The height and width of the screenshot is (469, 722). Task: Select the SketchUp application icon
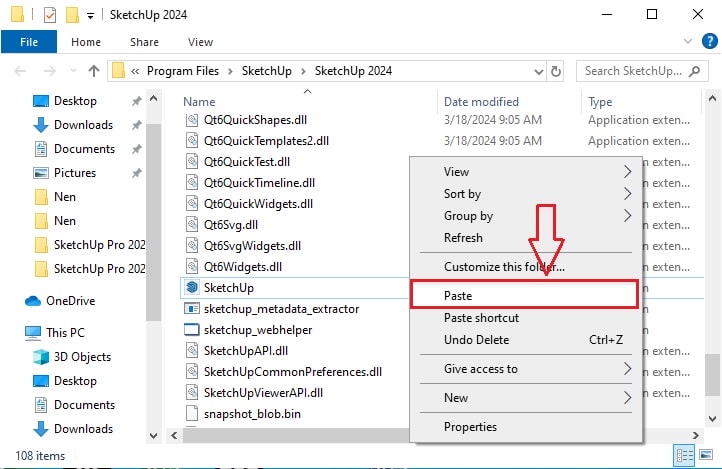coord(192,288)
